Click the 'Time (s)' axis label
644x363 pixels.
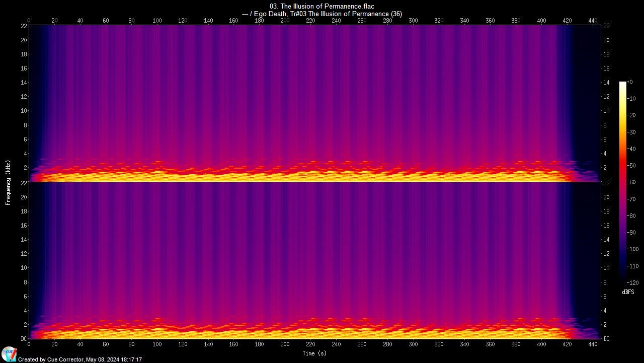click(315, 353)
